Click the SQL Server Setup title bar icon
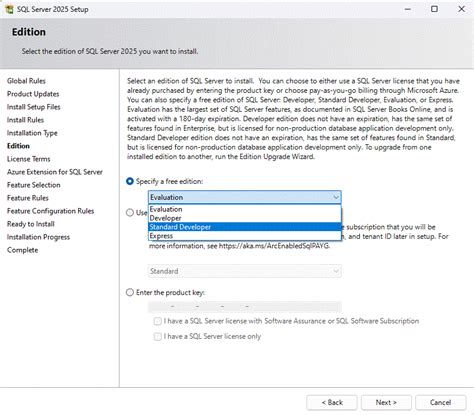The height and width of the screenshot is (415, 474). [10, 9]
